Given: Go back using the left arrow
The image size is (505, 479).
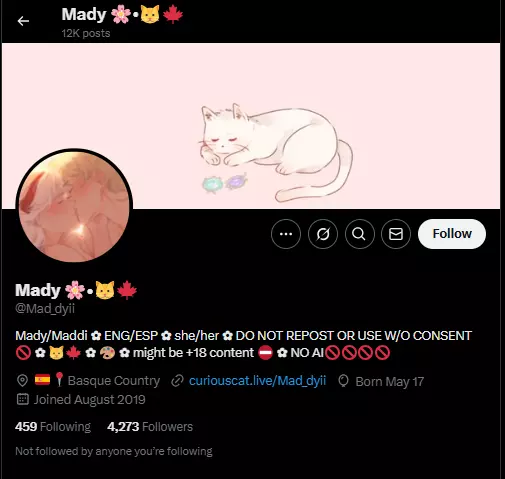Looking at the screenshot, I should point(23,21).
